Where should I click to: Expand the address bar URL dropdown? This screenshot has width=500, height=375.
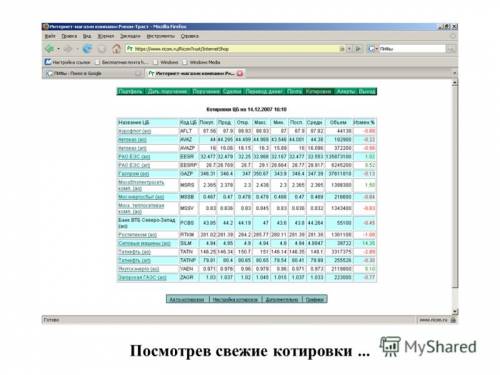click(x=349, y=49)
